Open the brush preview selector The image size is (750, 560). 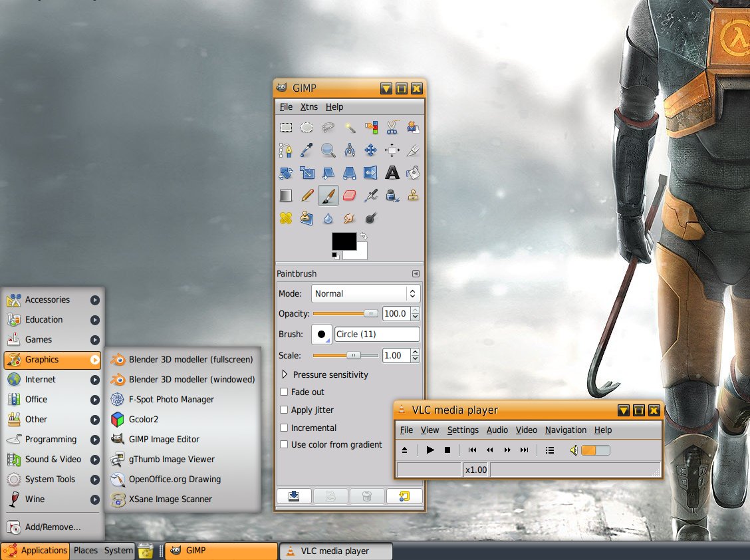pos(321,335)
